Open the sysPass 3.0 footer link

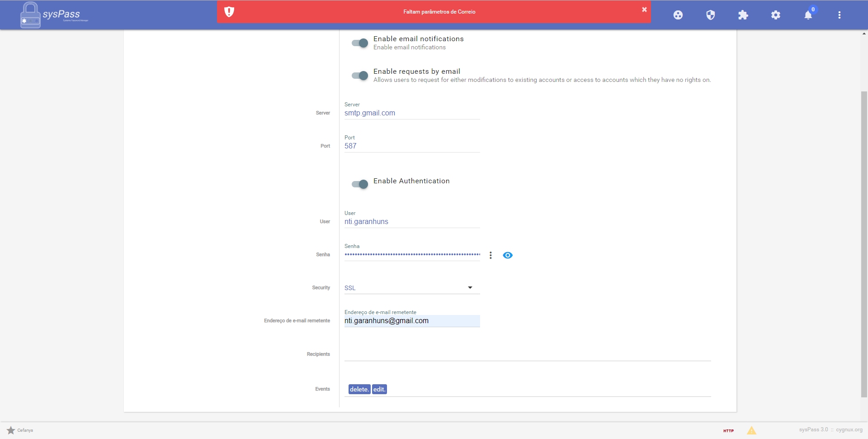(x=813, y=429)
